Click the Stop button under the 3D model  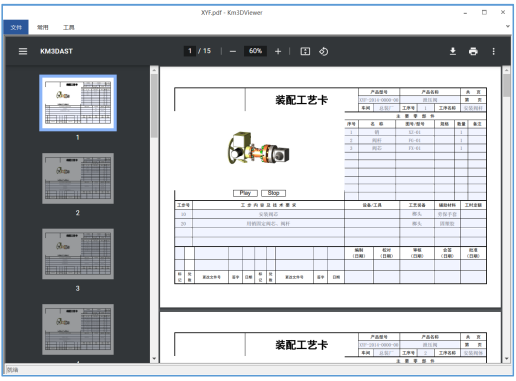coord(273,193)
